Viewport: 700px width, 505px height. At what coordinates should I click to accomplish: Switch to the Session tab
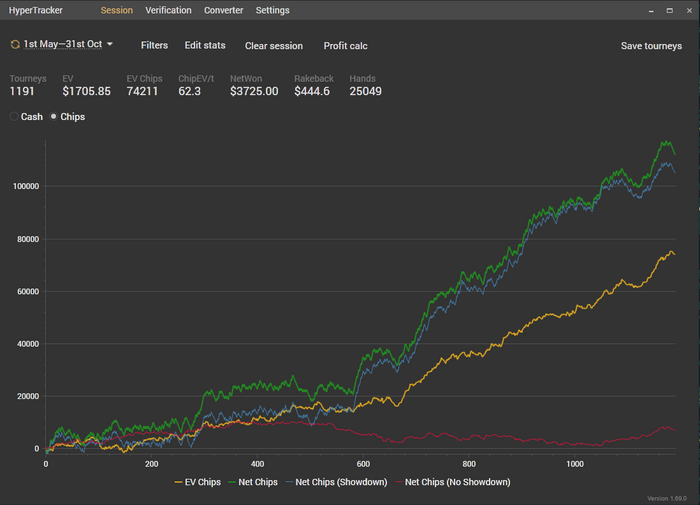click(x=117, y=10)
